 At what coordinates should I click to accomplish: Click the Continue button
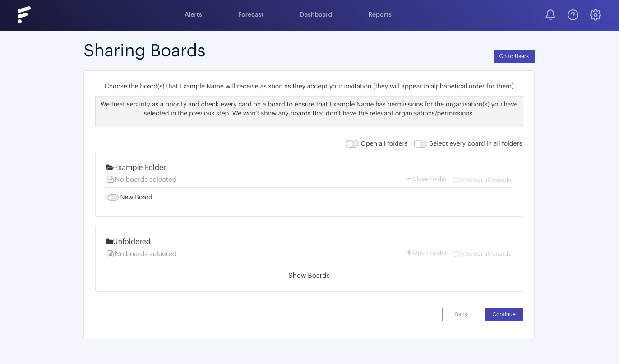click(x=504, y=314)
